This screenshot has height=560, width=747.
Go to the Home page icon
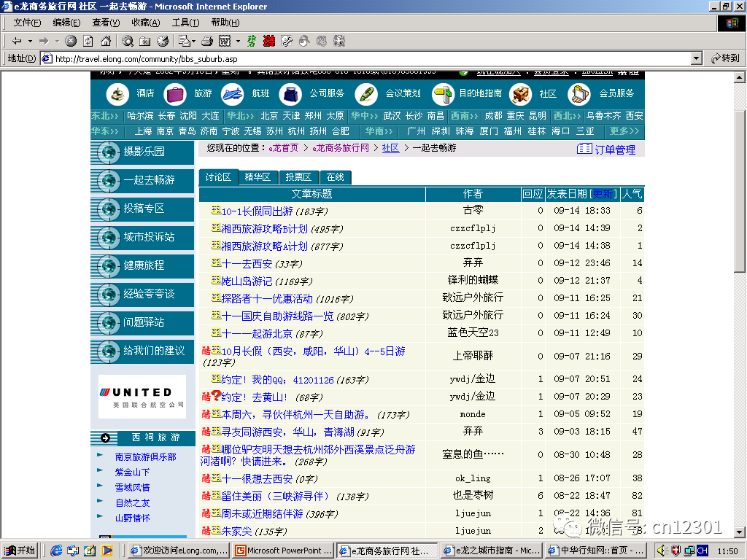[x=106, y=42]
